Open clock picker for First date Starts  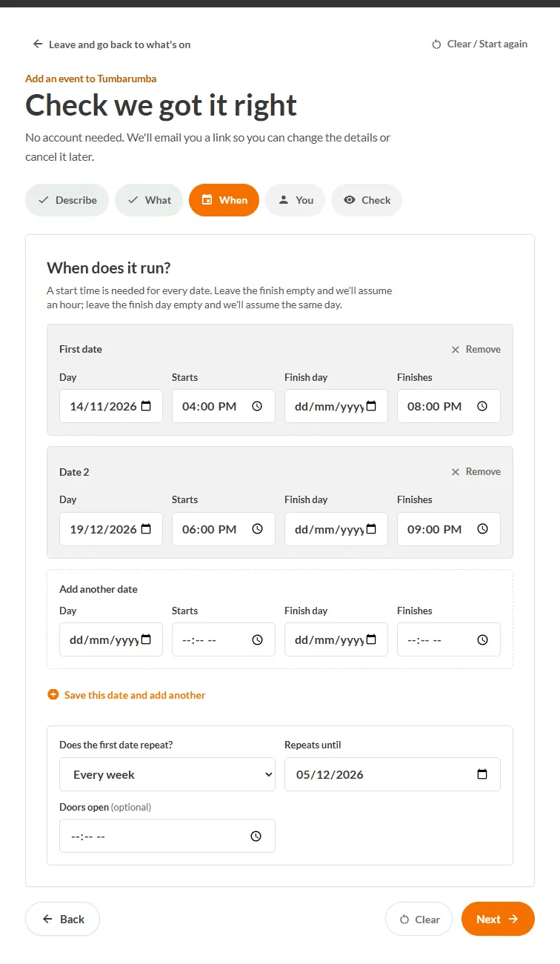257,406
